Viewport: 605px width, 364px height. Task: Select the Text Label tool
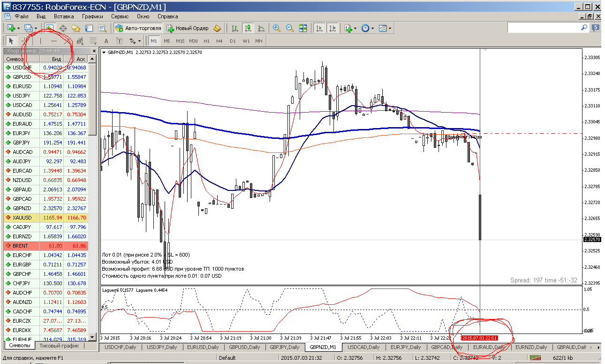pos(119,41)
